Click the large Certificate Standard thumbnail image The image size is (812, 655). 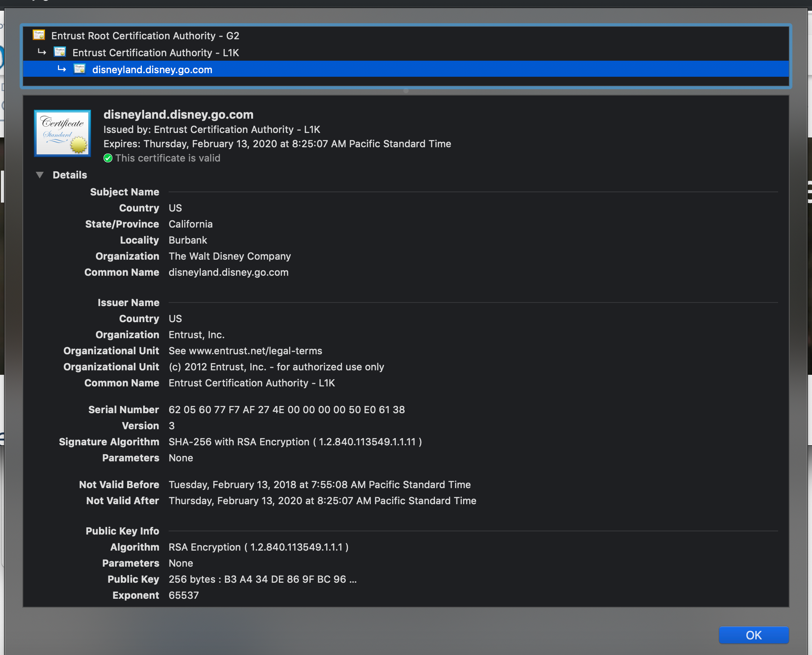pos(62,133)
